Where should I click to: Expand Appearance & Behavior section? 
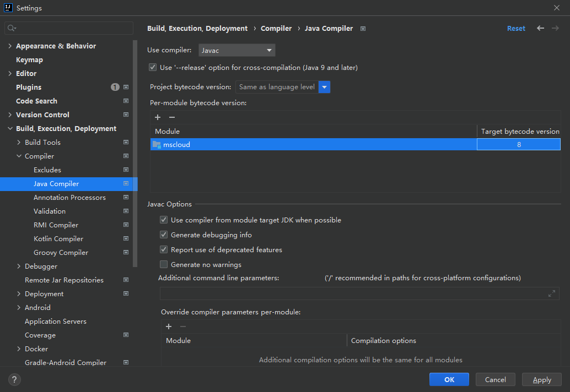click(10, 46)
